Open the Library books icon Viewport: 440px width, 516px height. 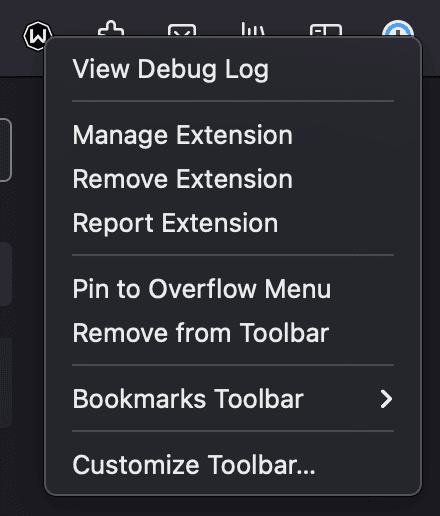pyautogui.click(x=253, y=29)
